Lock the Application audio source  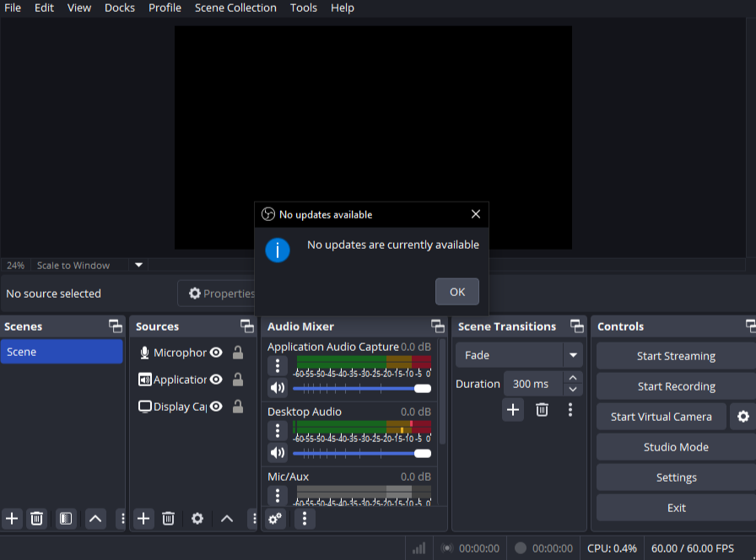click(x=238, y=380)
